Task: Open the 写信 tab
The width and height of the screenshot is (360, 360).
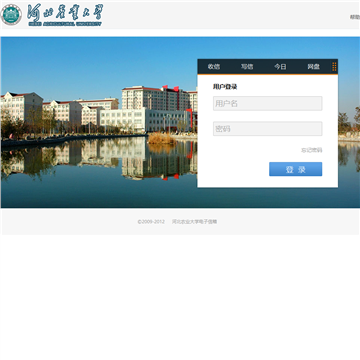Action: click(x=247, y=67)
